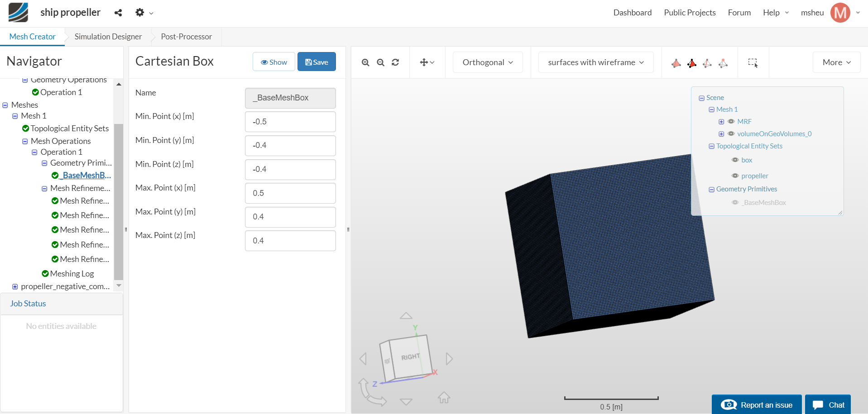The width and height of the screenshot is (868, 414).
Task: Expand the propeller_negative_com... tree node
Action: coord(15,286)
